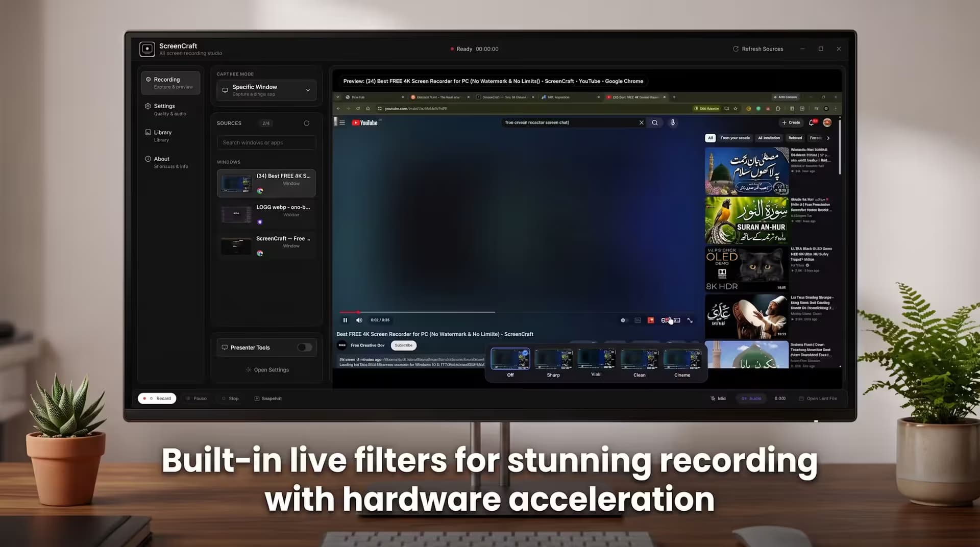The image size is (980, 547).
Task: Toggle YouTube subtitles button
Action: tap(638, 320)
